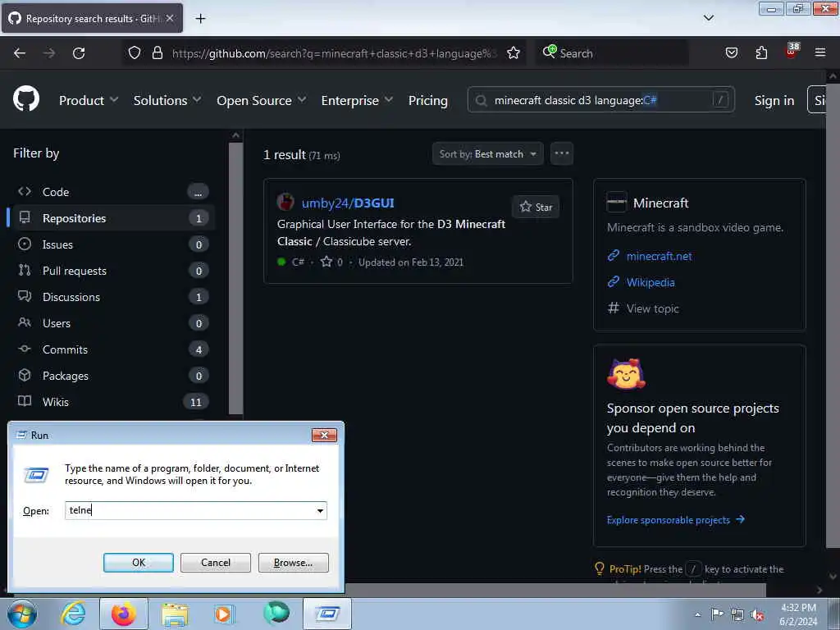Viewport: 840px width, 630px height.
Task: Open the Firefox extensions puzzle icon
Action: (x=761, y=53)
